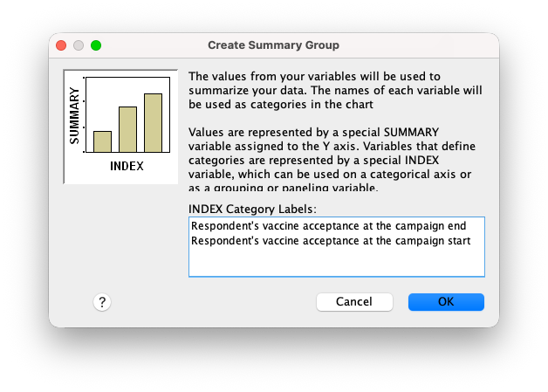The height and width of the screenshot is (392, 548).
Task: Close the dialog using the red button
Action: pyautogui.click(x=61, y=45)
